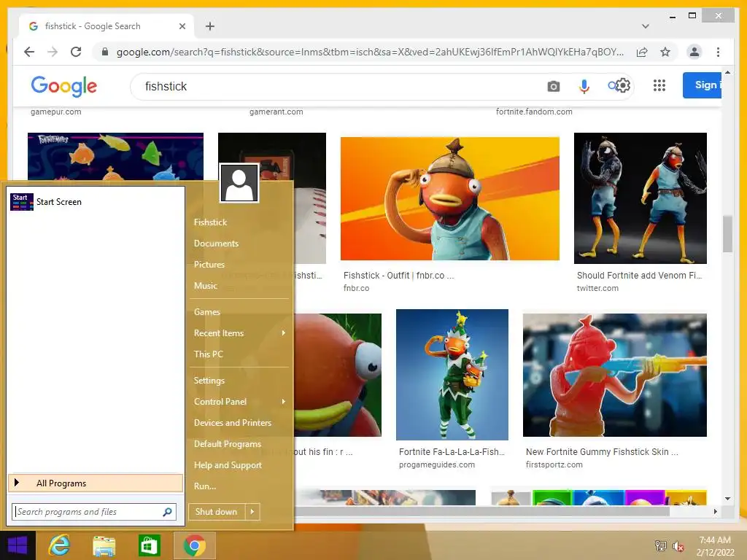This screenshot has height=560, width=747.
Task: Click the Chrome forward arrow
Action: (x=53, y=52)
